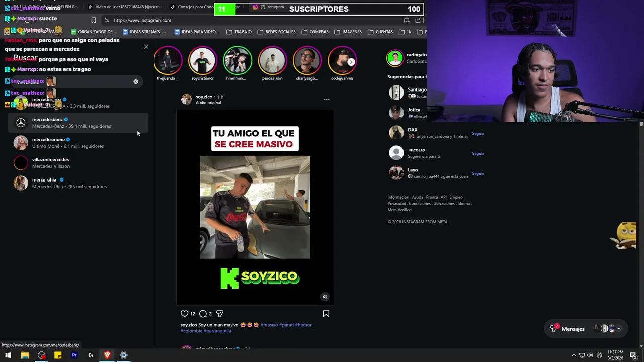View codejuanma story
644x362 pixels.
[342, 60]
